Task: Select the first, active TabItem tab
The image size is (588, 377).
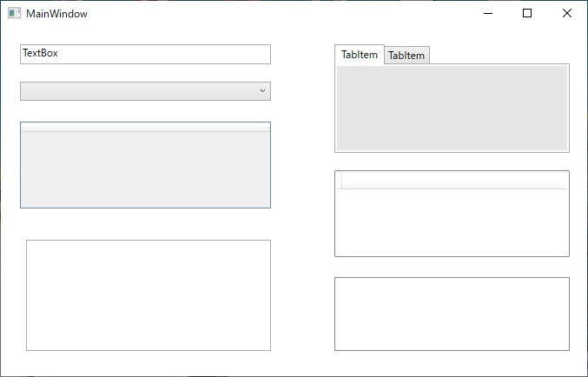Action: 360,55
